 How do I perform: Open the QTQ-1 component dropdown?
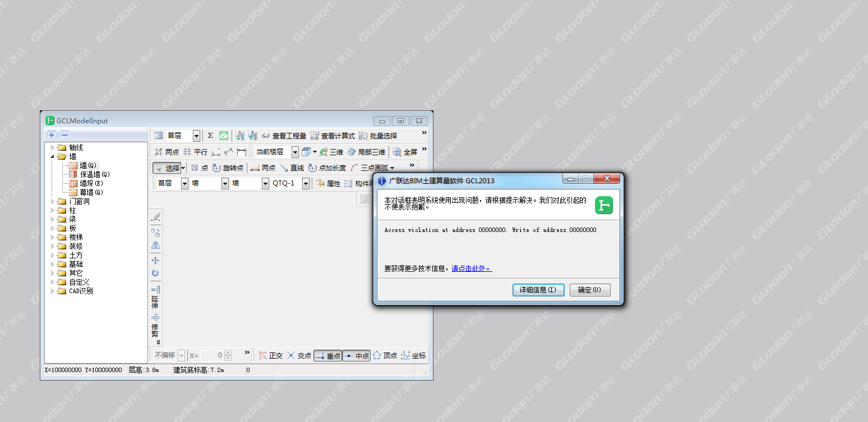coord(306,183)
